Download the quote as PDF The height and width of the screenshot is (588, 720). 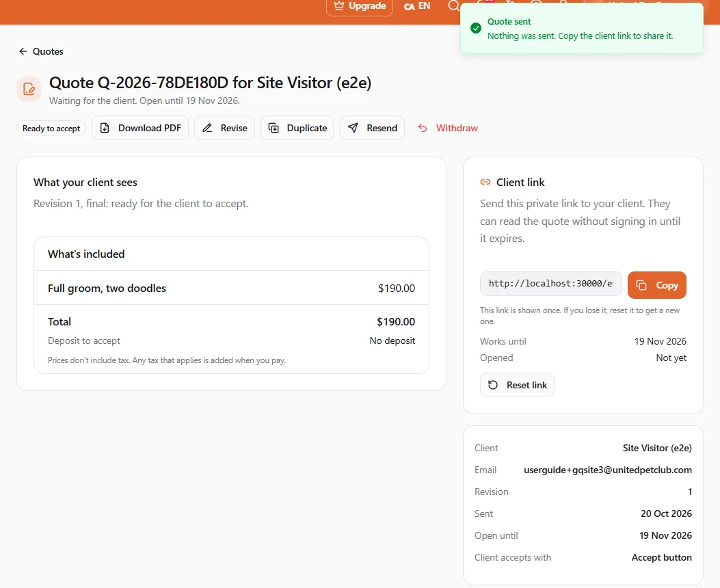(140, 128)
